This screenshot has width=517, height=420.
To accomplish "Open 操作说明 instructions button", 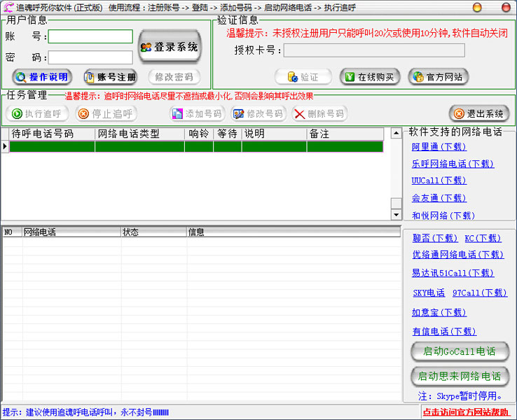I will [42, 77].
